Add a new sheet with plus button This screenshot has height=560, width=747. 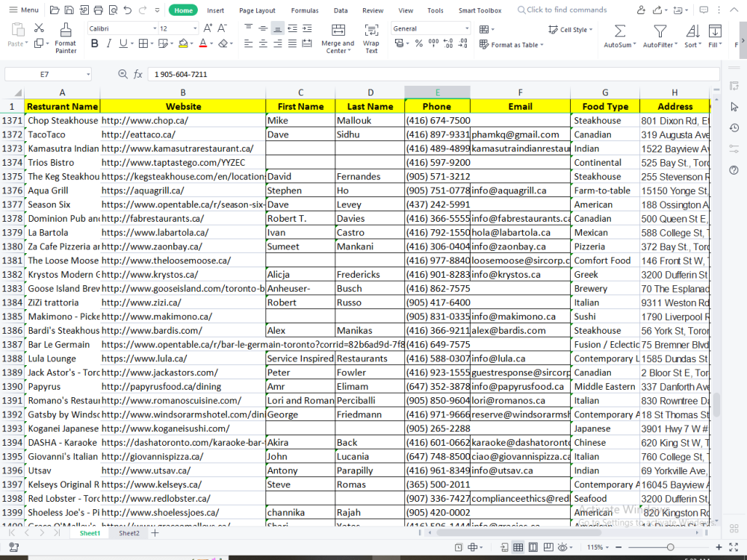155,533
